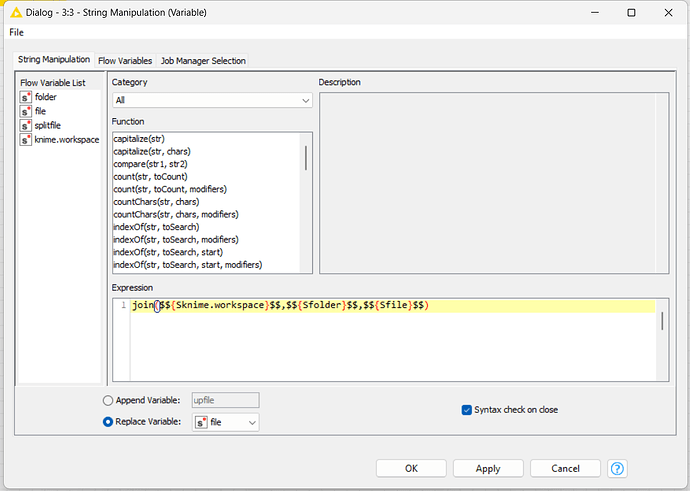Click the string icon beside splitfile variable
Viewport: 690px width, 491px height.
click(x=26, y=125)
